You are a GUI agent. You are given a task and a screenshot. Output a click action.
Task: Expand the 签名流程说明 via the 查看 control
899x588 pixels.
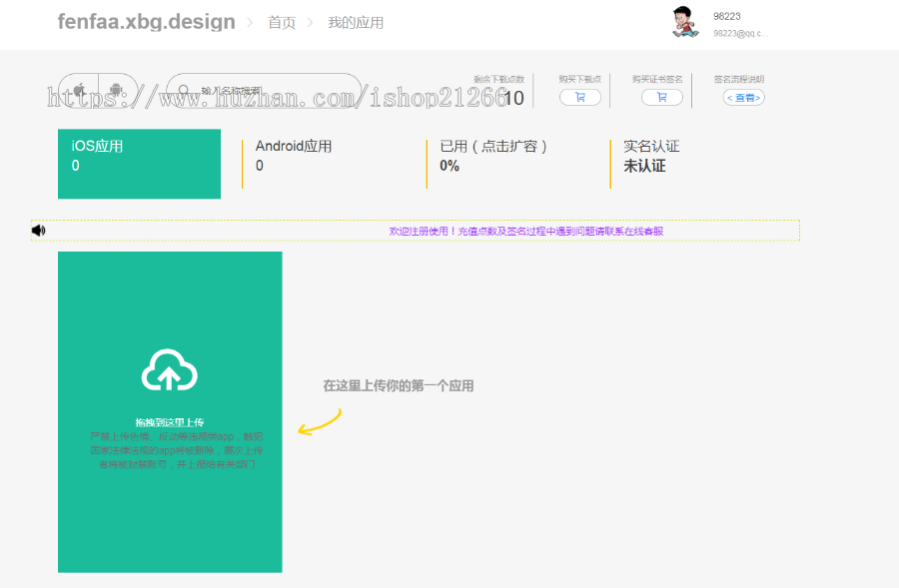click(x=743, y=97)
